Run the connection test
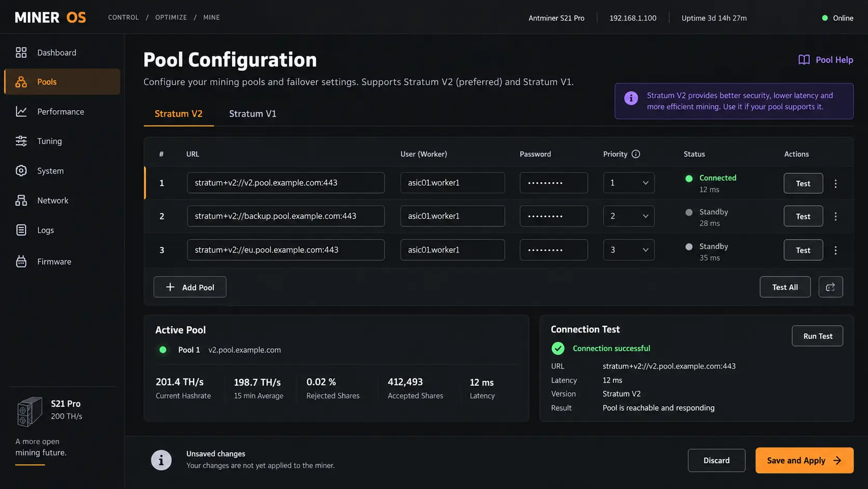The width and height of the screenshot is (868, 489). click(x=817, y=336)
